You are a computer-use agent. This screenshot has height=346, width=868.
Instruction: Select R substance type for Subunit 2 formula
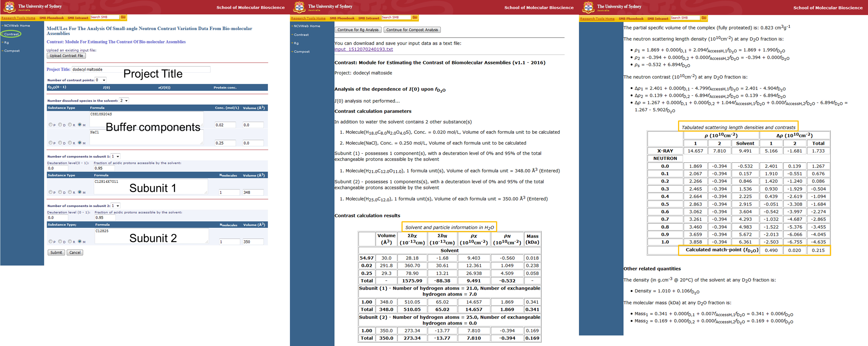70,241
